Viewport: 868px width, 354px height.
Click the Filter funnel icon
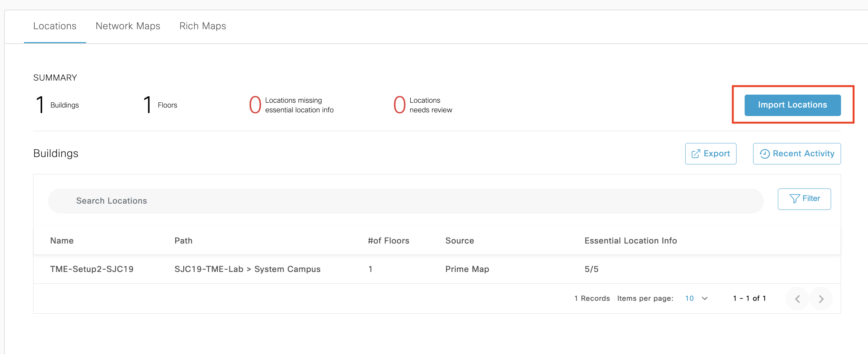(x=794, y=199)
